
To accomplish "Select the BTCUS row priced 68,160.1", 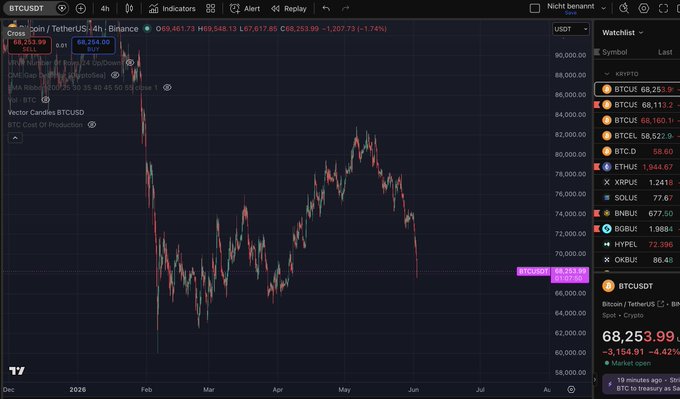I will [x=637, y=120].
